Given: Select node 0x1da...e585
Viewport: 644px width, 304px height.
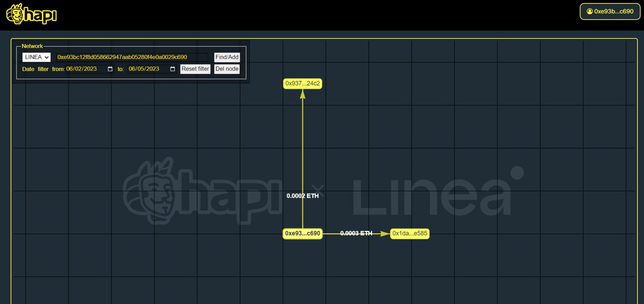Looking at the screenshot, I should (x=410, y=234).
